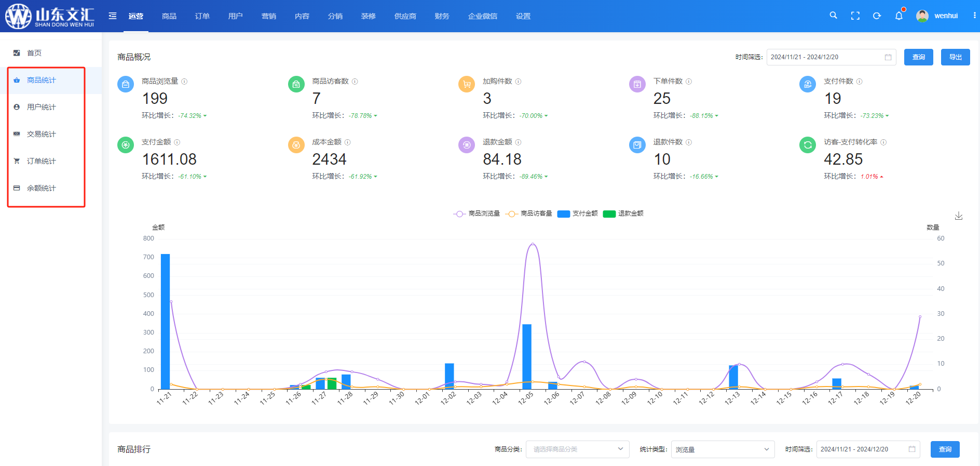Click the 商品概况 date range input
The image size is (980, 466).
[x=832, y=57]
